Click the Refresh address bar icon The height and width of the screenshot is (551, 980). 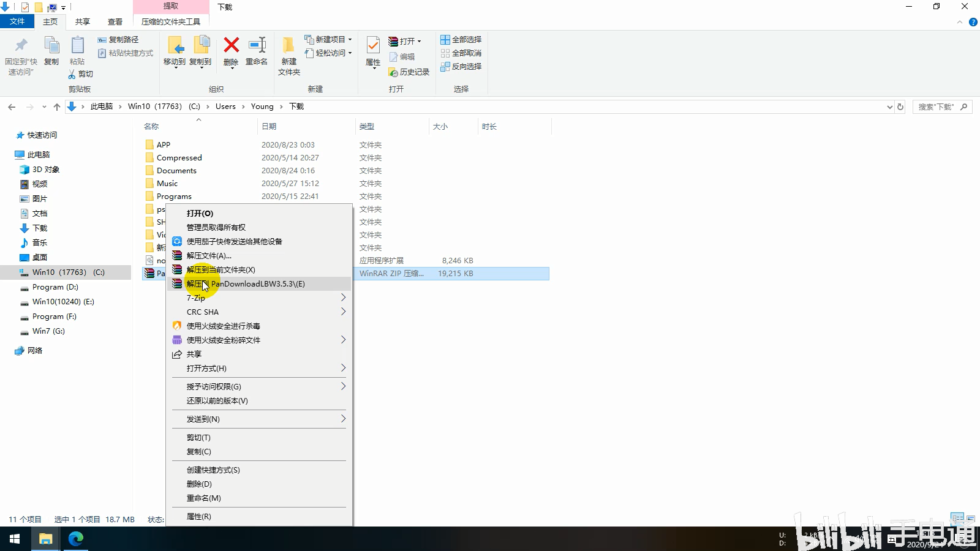(x=900, y=107)
